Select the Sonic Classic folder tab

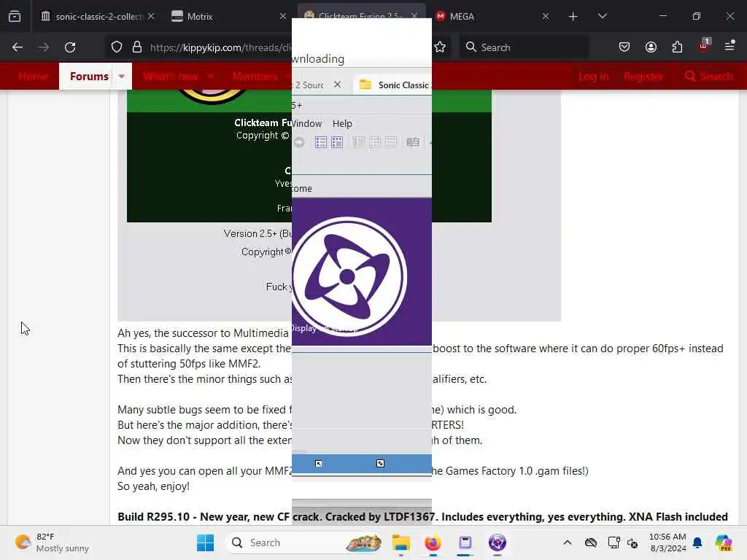click(x=393, y=85)
